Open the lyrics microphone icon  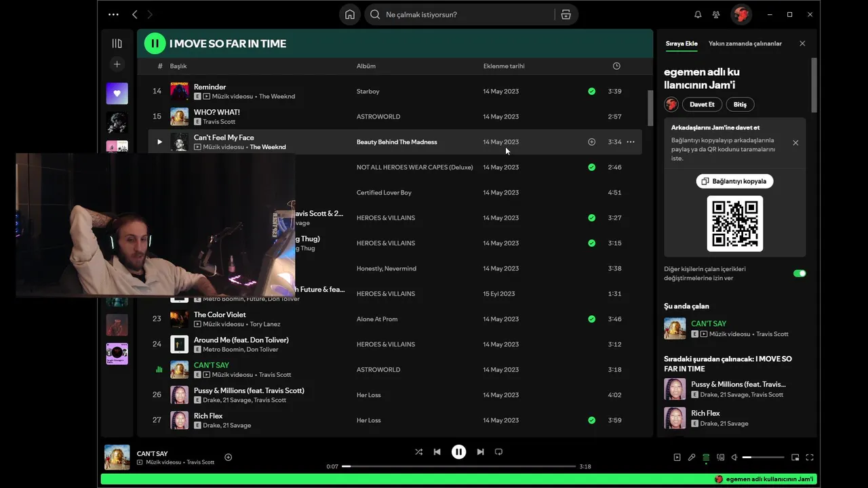[692, 457]
